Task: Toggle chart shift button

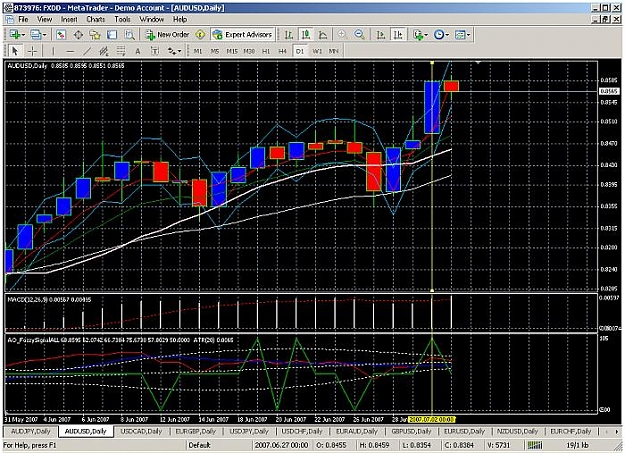Action: point(398,35)
